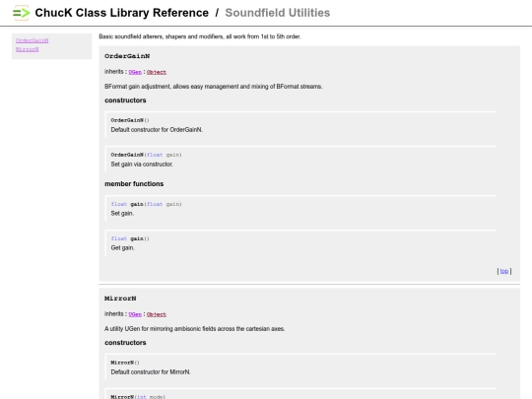Open UGen link under the MirrorN heading

point(135,314)
